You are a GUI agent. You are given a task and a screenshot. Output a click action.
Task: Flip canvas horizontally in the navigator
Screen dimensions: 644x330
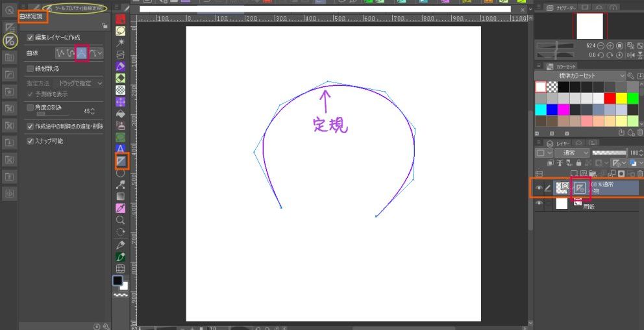(631, 55)
